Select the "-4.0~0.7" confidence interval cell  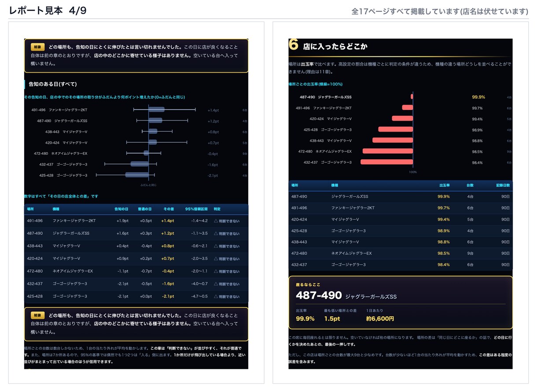point(199,284)
